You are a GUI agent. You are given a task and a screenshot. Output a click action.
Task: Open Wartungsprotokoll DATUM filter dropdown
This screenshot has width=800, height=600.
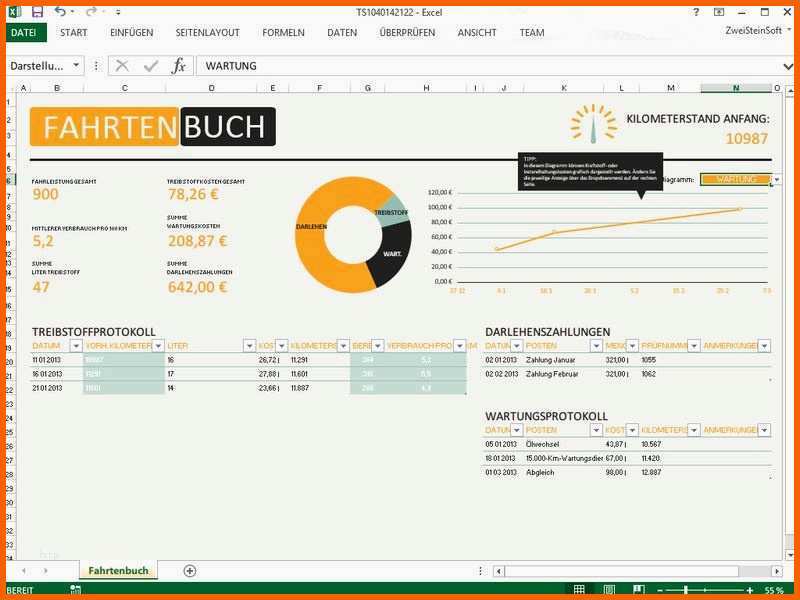click(x=517, y=430)
